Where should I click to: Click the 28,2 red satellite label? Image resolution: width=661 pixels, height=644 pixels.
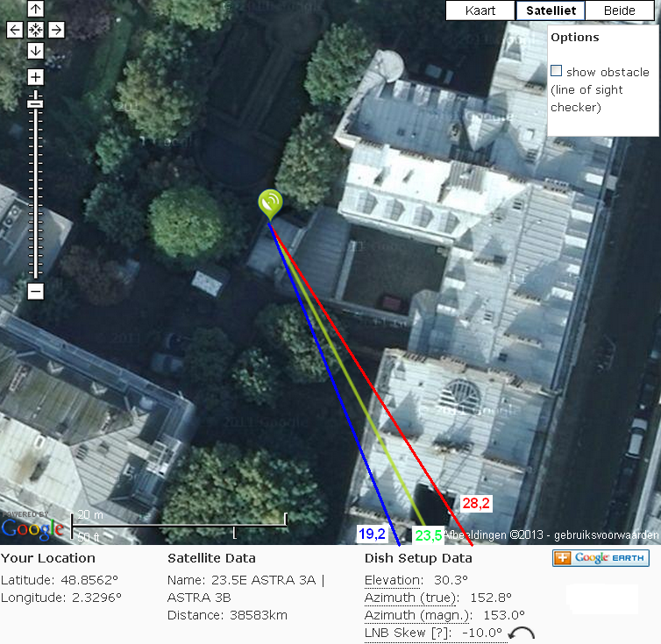point(476,503)
